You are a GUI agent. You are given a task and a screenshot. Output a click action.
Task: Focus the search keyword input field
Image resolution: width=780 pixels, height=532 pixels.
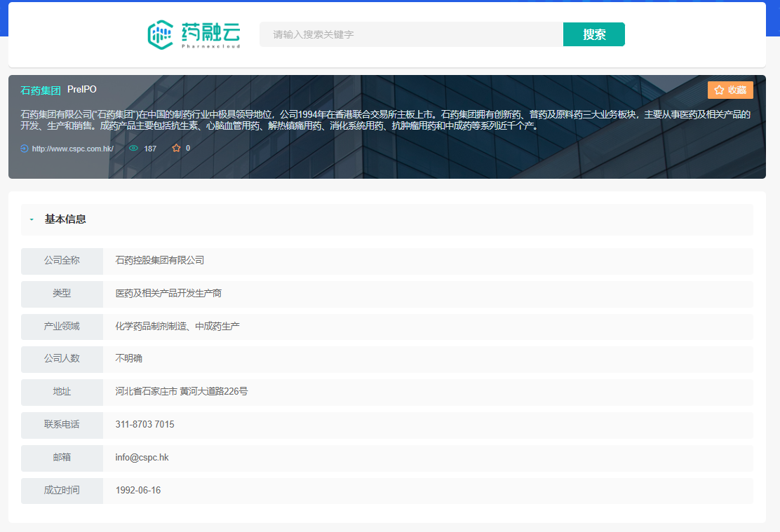pos(411,34)
